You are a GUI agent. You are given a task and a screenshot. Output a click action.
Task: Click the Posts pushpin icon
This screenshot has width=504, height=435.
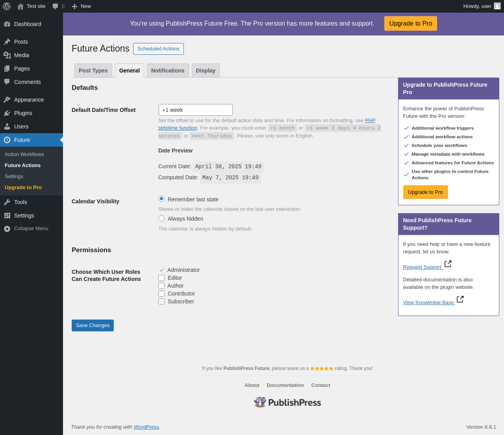(7, 42)
